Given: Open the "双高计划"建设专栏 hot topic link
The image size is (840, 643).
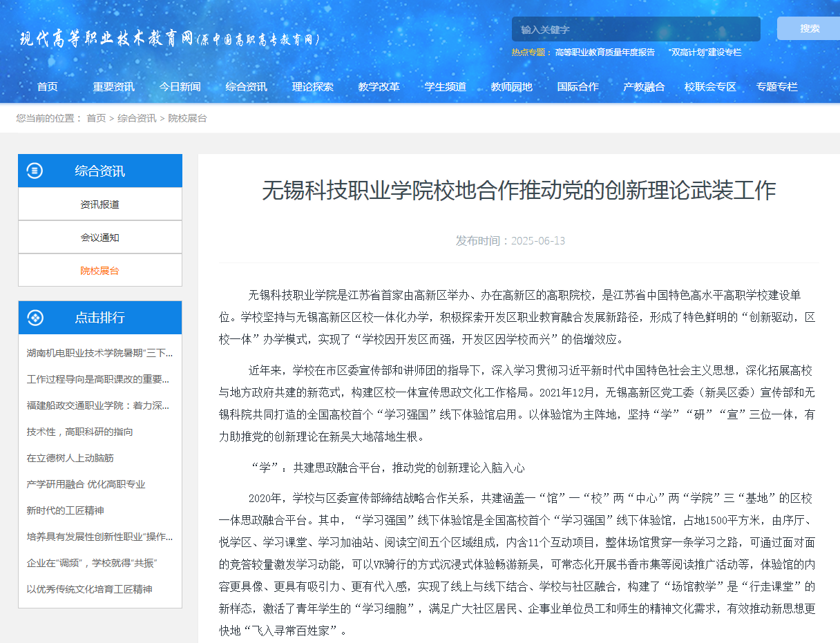Looking at the screenshot, I should click(705, 52).
